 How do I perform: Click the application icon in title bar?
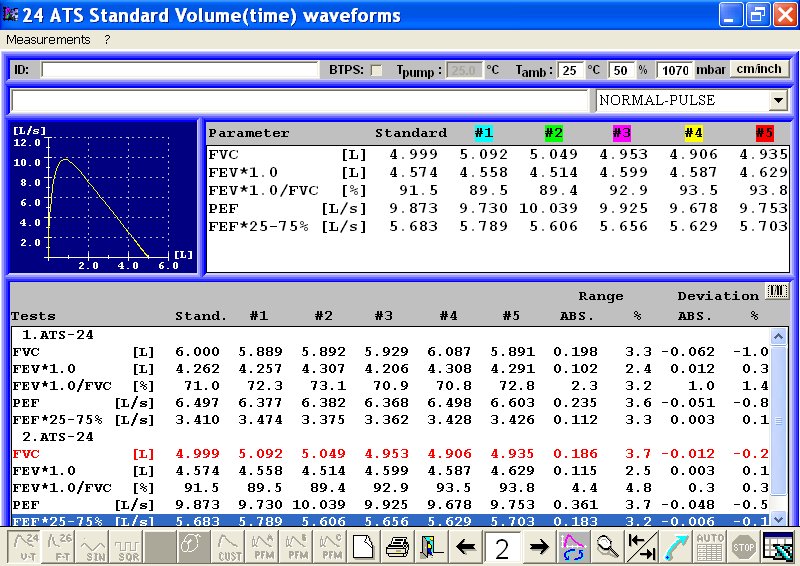click(10, 15)
